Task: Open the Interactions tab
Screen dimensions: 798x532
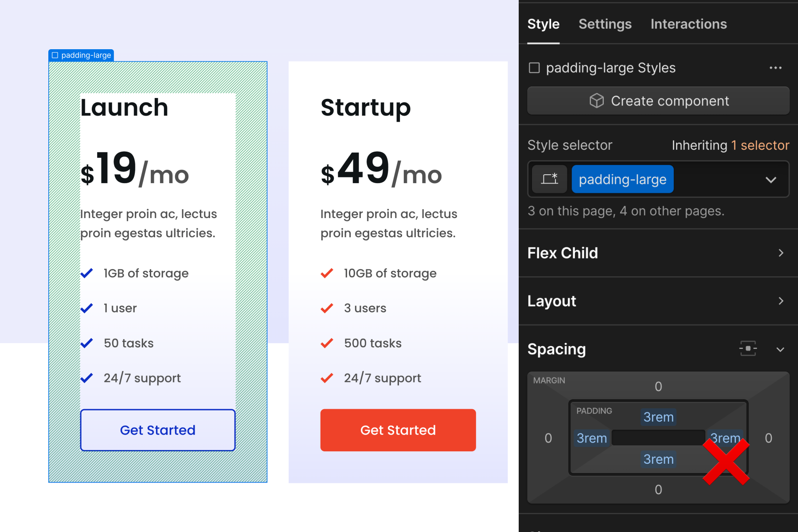Action: [x=688, y=24]
